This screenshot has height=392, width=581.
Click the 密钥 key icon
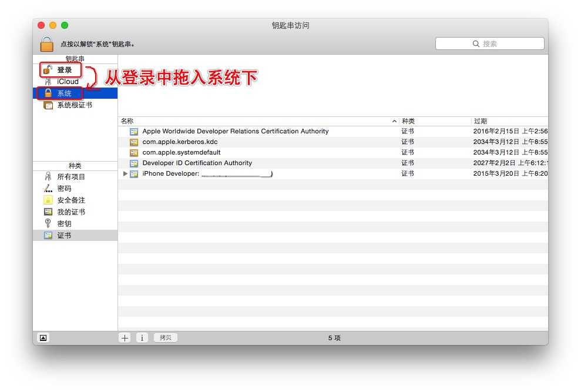[48, 223]
